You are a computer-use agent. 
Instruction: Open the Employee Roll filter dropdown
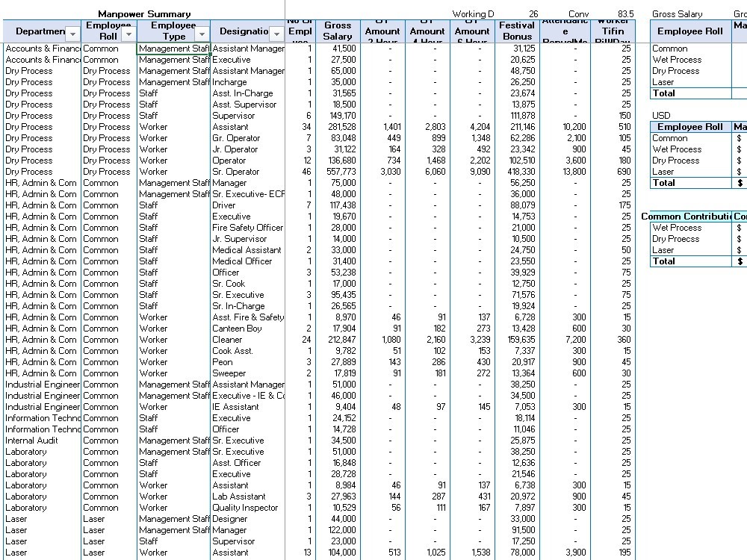click(128, 34)
